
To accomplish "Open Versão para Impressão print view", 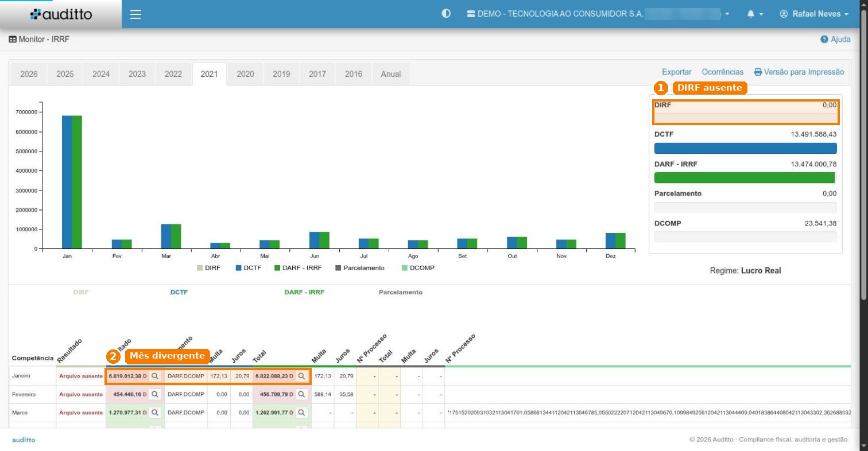I will point(799,72).
